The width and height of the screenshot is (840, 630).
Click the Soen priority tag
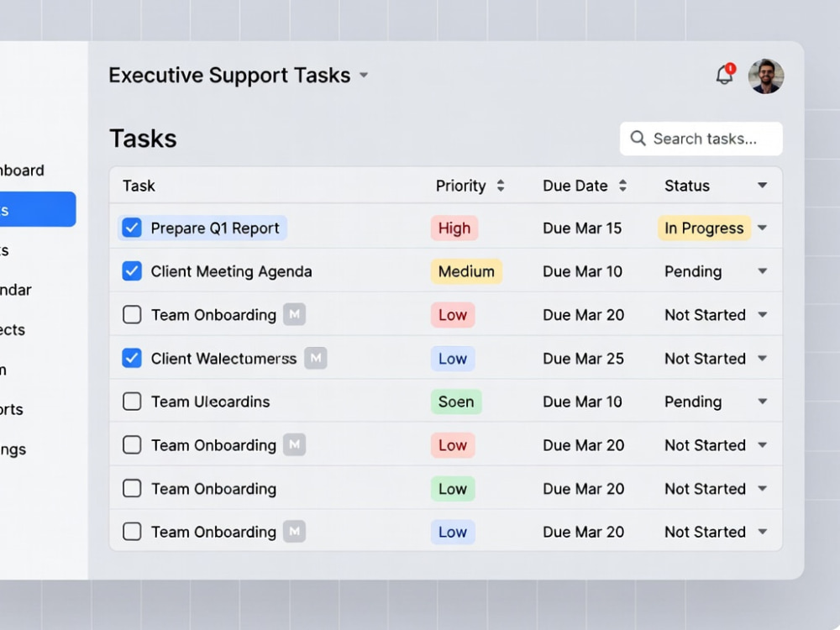(x=456, y=402)
